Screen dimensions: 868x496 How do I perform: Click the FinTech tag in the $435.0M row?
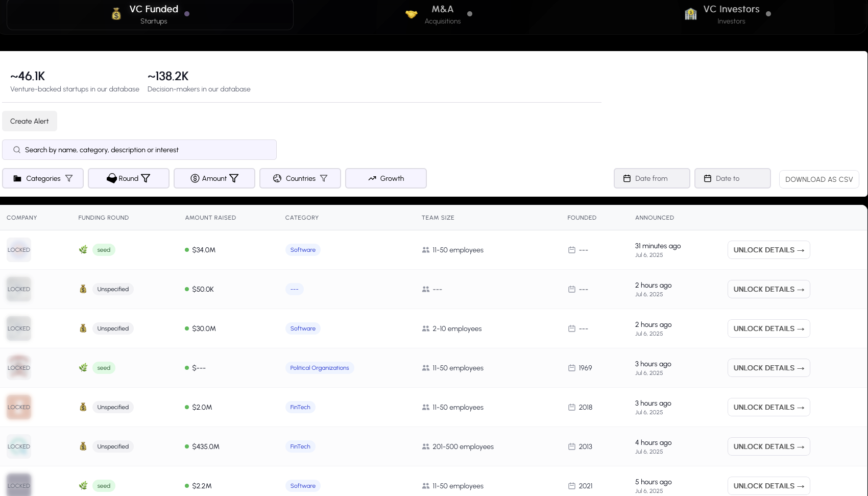[300, 446]
